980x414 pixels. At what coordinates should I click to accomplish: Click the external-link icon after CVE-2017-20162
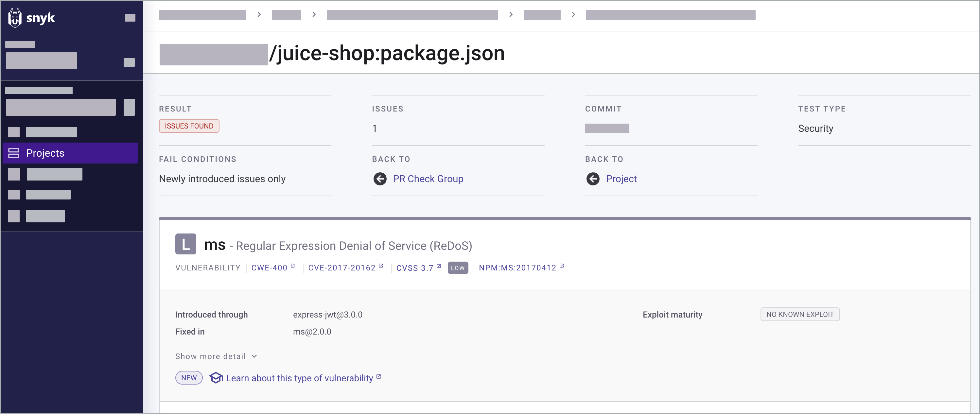click(380, 266)
